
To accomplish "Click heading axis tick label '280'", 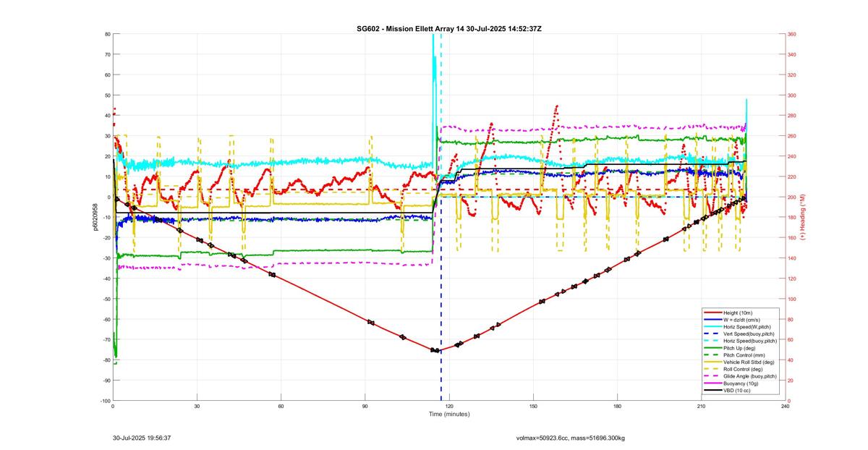I will (x=792, y=116).
